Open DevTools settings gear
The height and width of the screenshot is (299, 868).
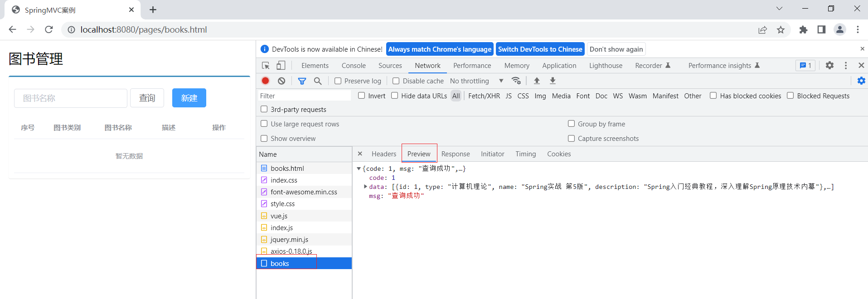click(829, 66)
